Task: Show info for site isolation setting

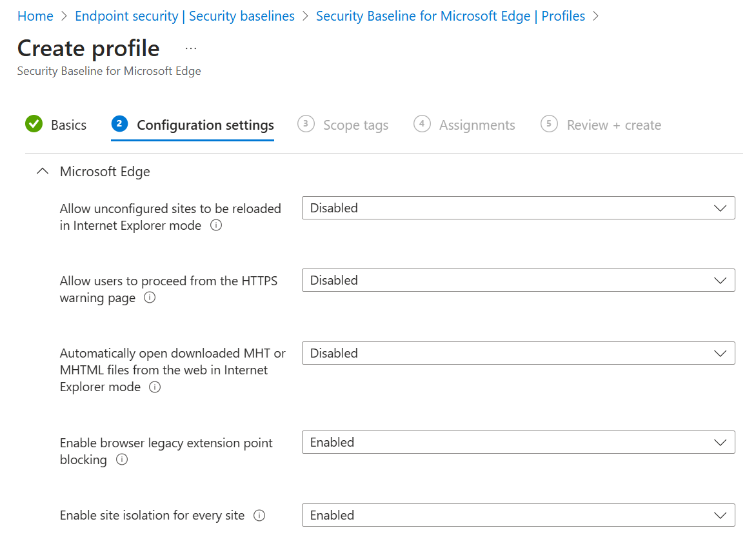Action: click(259, 516)
